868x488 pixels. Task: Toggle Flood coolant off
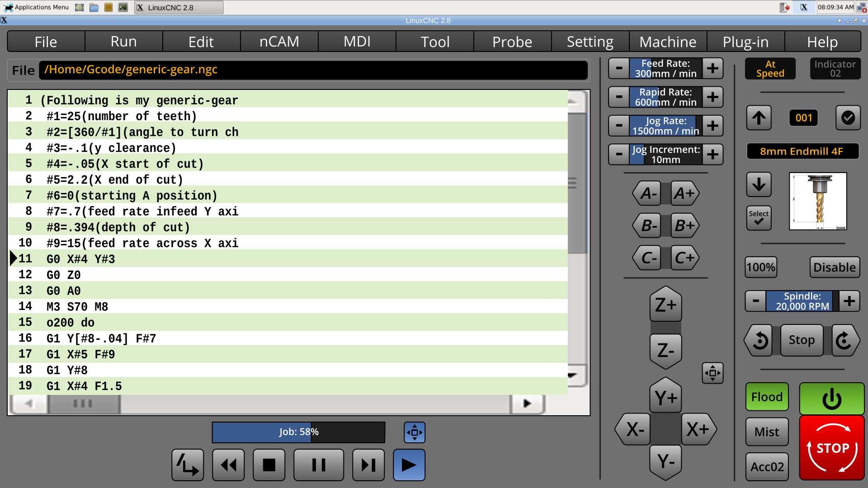(x=767, y=397)
